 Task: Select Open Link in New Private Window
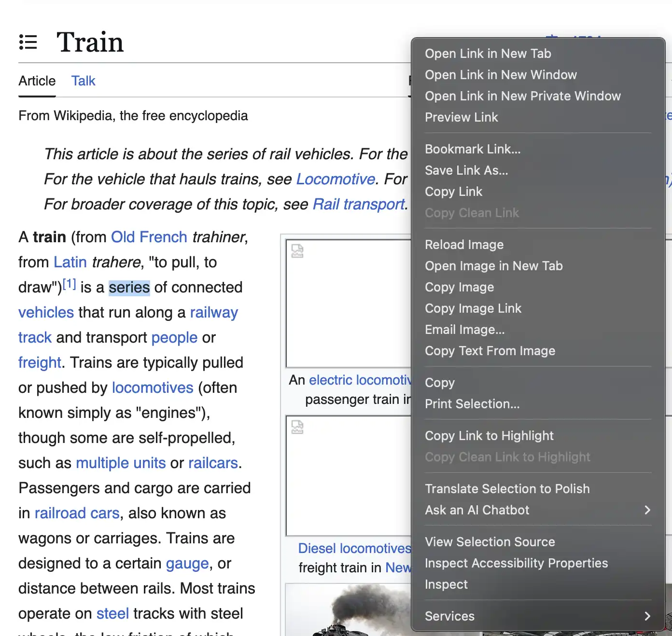[522, 96]
